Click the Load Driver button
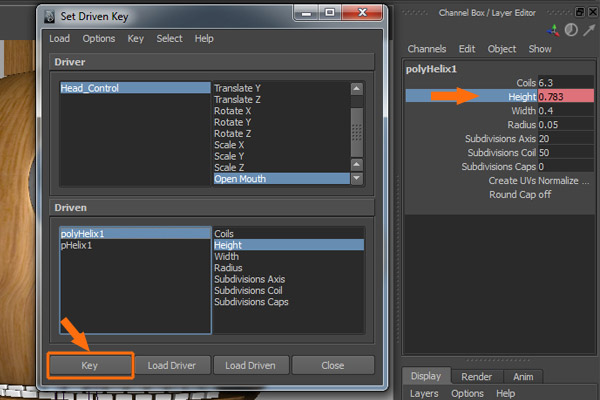Image resolution: width=600 pixels, height=400 pixels. pyautogui.click(x=172, y=366)
